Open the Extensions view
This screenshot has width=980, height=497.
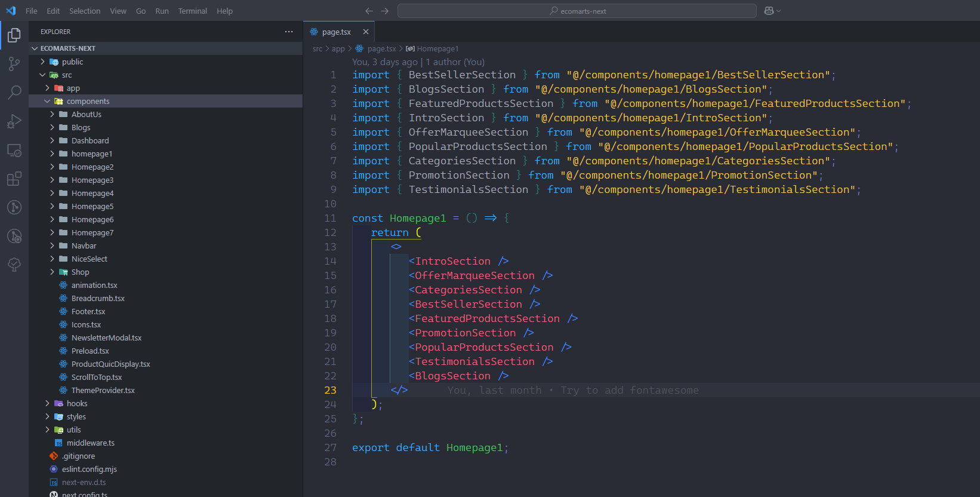14,179
